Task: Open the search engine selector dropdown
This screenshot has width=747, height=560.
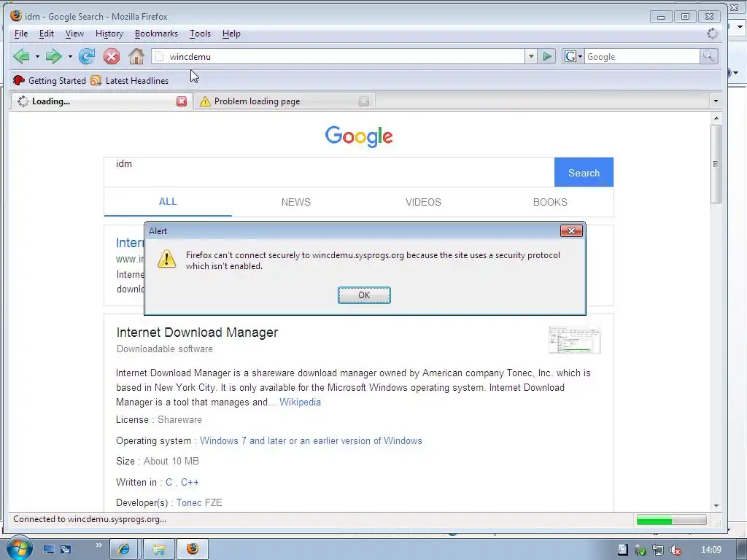Action: click(573, 57)
